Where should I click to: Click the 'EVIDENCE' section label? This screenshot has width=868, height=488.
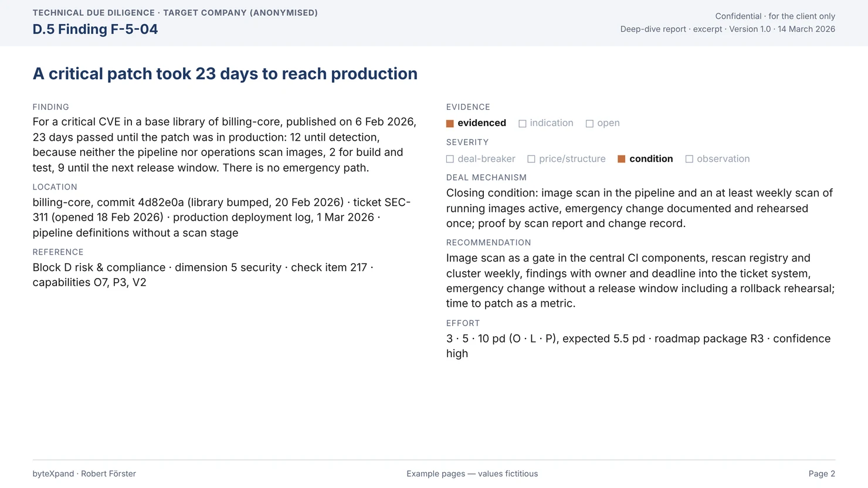[x=468, y=107]
